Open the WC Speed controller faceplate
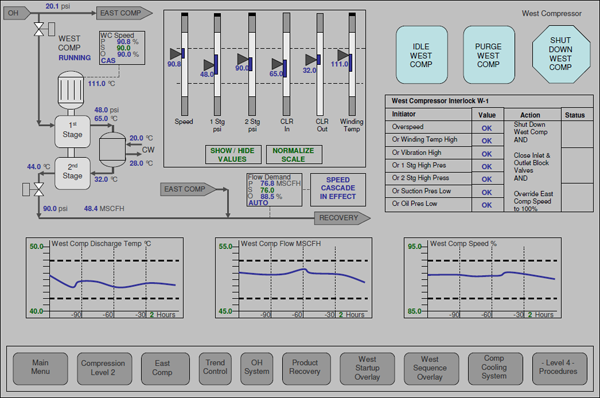The height and width of the screenshot is (398, 600). [x=122, y=48]
